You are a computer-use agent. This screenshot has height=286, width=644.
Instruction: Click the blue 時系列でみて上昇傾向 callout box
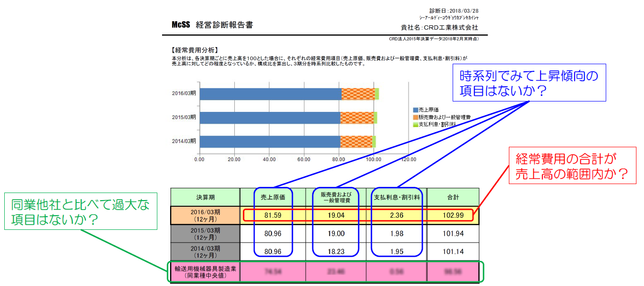click(529, 83)
